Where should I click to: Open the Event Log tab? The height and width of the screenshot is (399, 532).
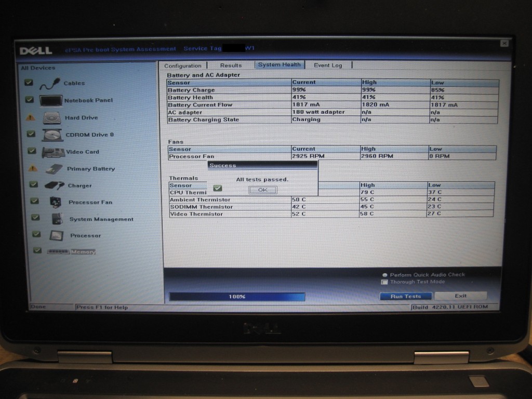point(328,65)
